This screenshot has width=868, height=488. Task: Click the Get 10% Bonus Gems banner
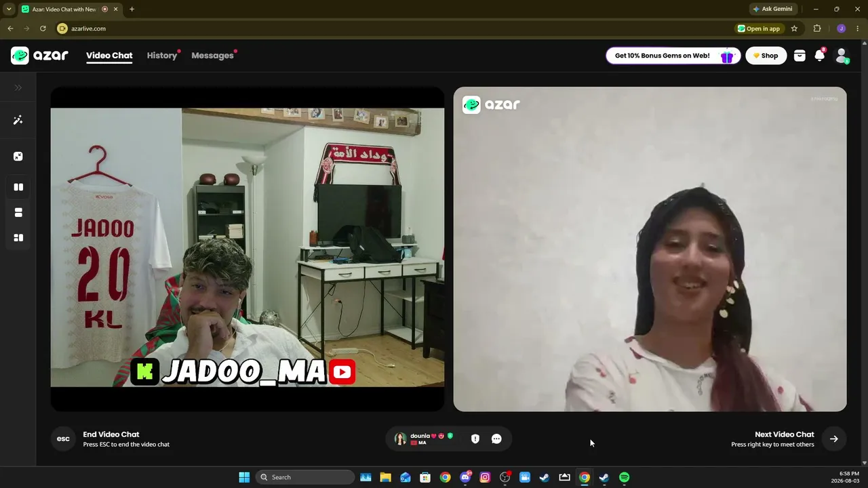673,56
